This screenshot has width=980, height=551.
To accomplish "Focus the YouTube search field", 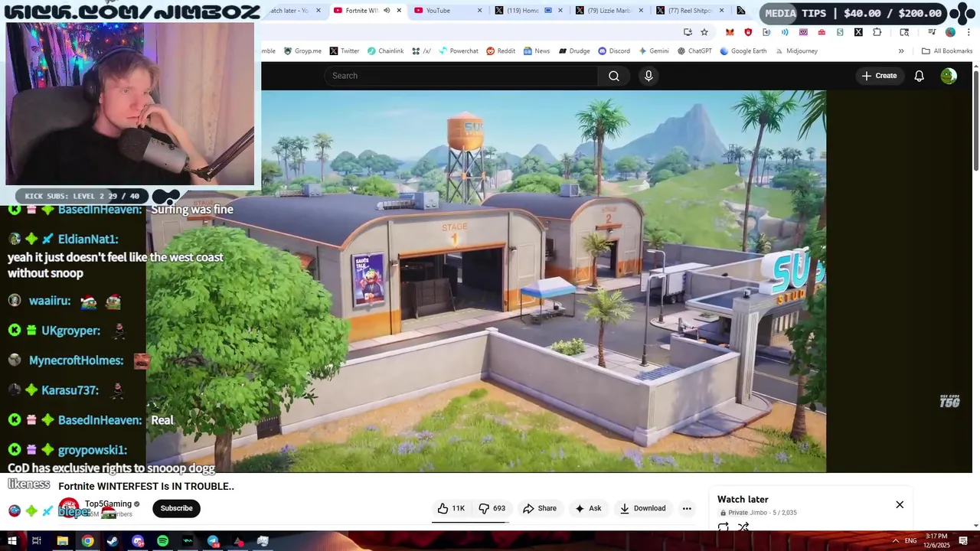I will tap(461, 76).
